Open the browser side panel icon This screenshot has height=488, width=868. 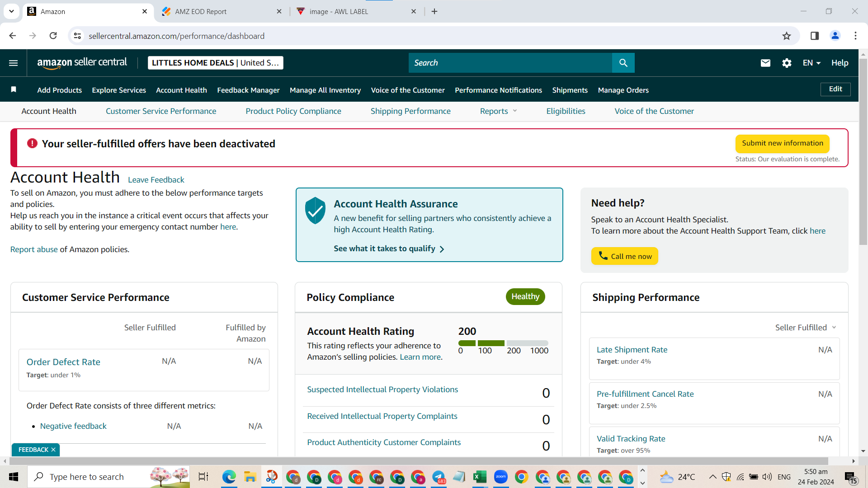pyautogui.click(x=815, y=36)
